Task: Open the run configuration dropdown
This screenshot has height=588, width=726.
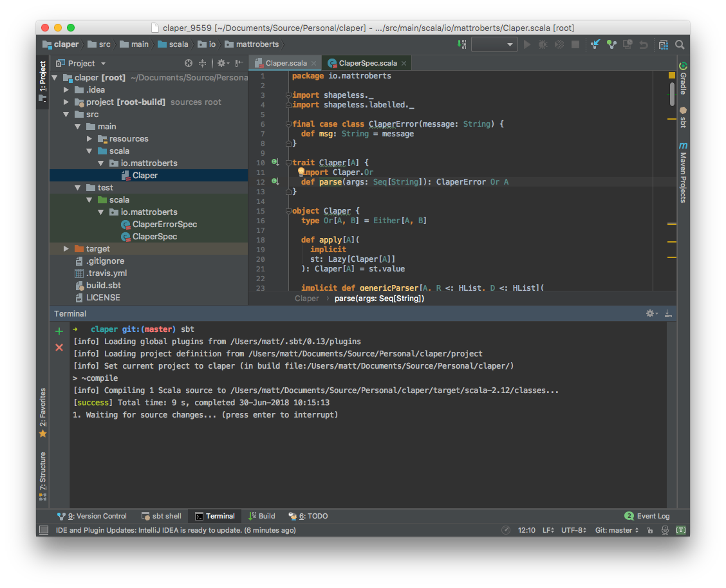Action: [x=494, y=44]
